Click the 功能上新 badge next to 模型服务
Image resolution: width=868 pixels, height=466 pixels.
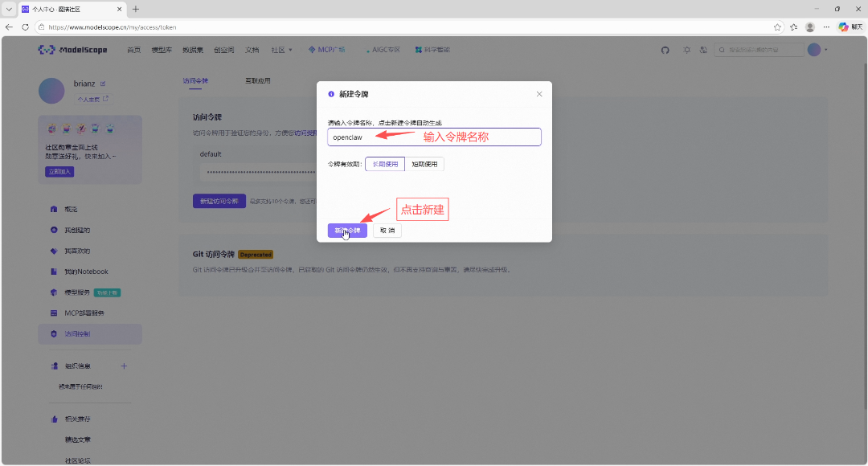tap(108, 292)
